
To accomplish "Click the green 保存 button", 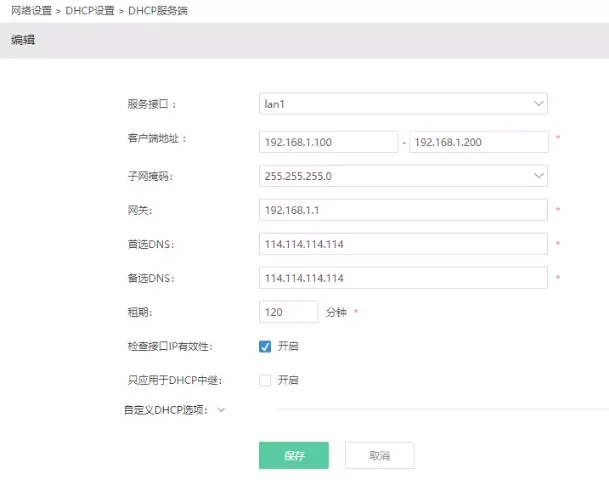I will point(294,455).
